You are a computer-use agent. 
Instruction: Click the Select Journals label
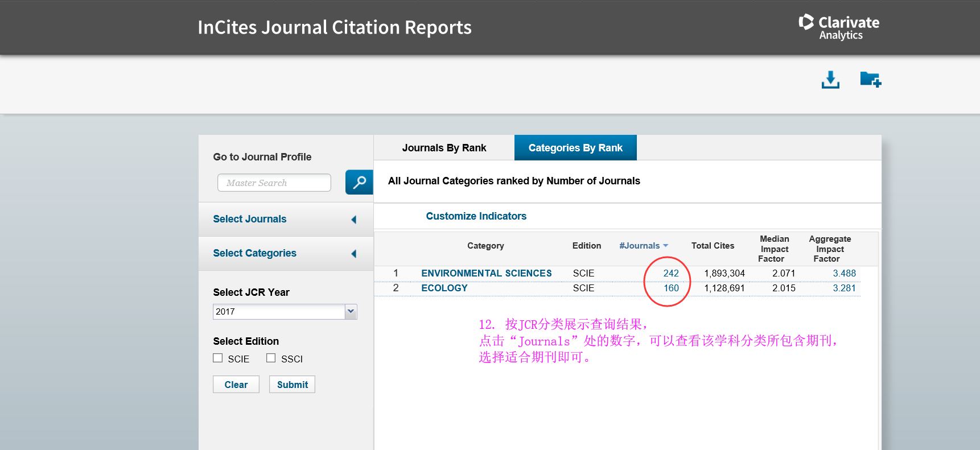(250, 219)
